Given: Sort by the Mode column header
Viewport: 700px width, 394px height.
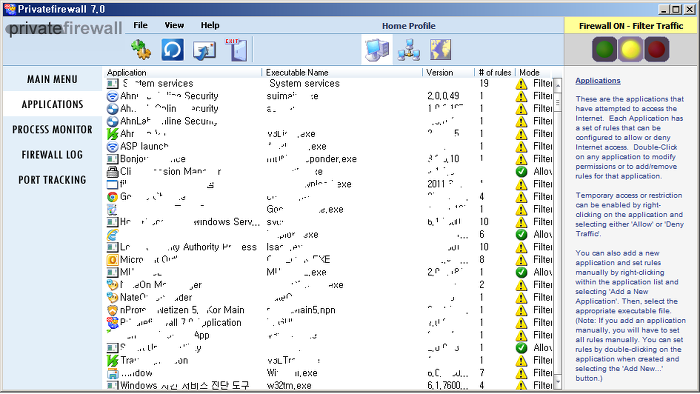Looking at the screenshot, I should click(534, 72).
